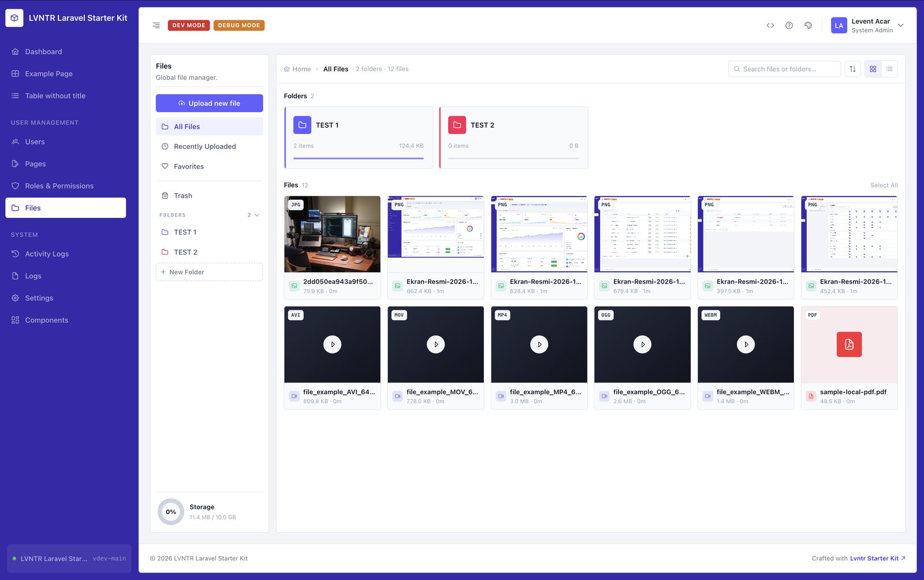
Task: Click the red PDF icon of sample-local-pdf
Action: tap(849, 344)
